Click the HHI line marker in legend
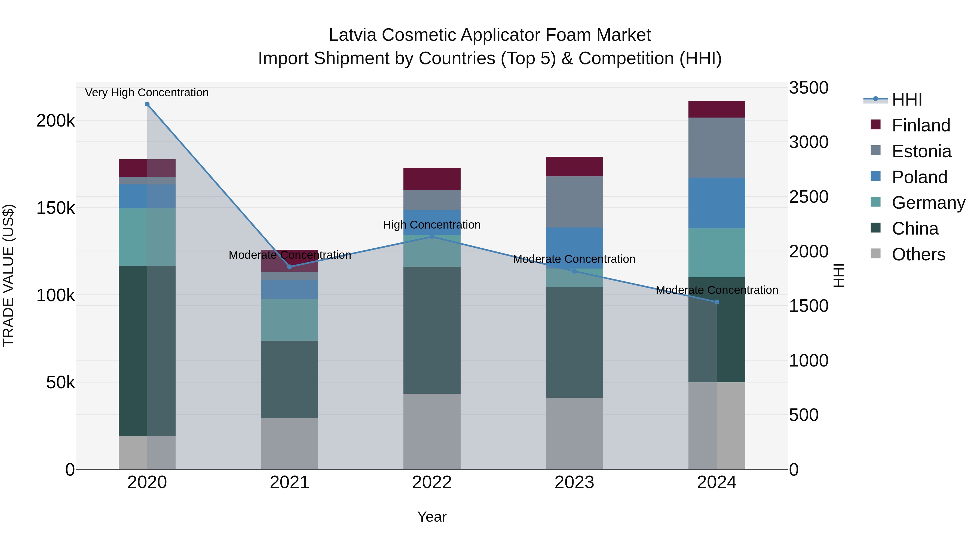The image size is (980, 551). click(875, 99)
